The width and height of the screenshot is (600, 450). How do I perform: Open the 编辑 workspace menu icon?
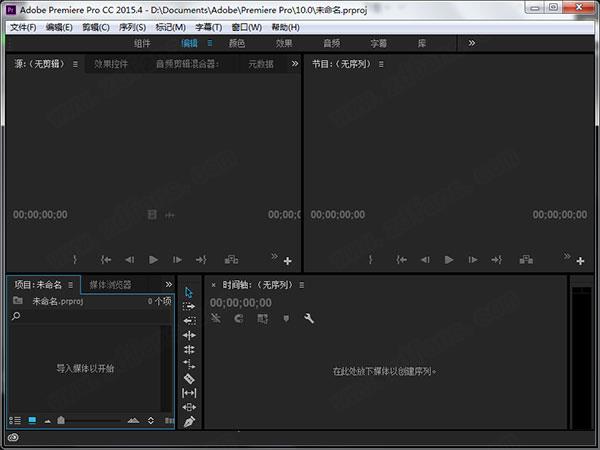210,43
